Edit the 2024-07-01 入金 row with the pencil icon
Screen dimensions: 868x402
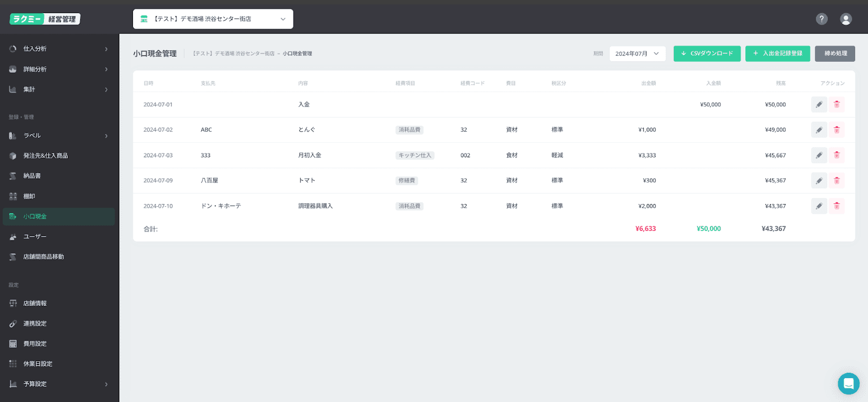tap(819, 104)
